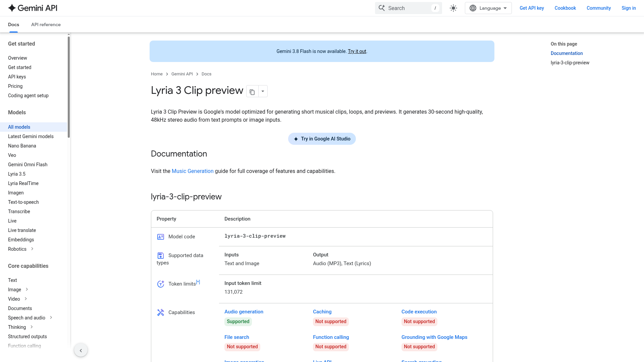Click the green Supported badge

tap(238, 321)
